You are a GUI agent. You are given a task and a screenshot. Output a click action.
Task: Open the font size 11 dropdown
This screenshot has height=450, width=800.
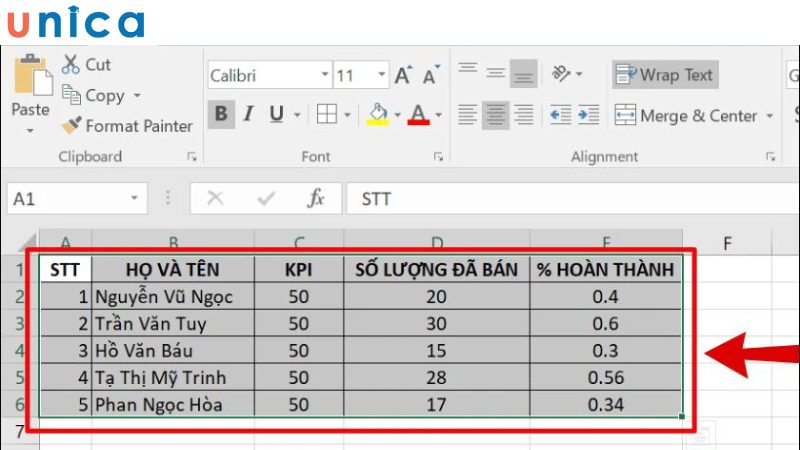click(x=381, y=75)
